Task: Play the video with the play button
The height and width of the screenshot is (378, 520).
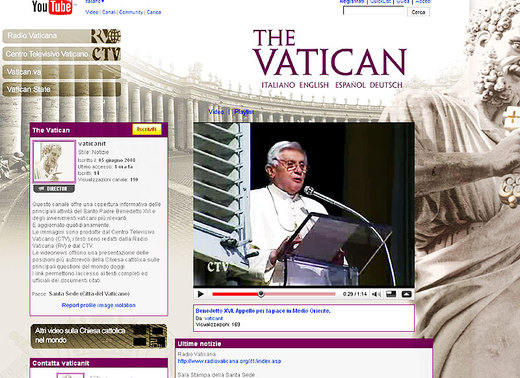Action: [x=201, y=294]
